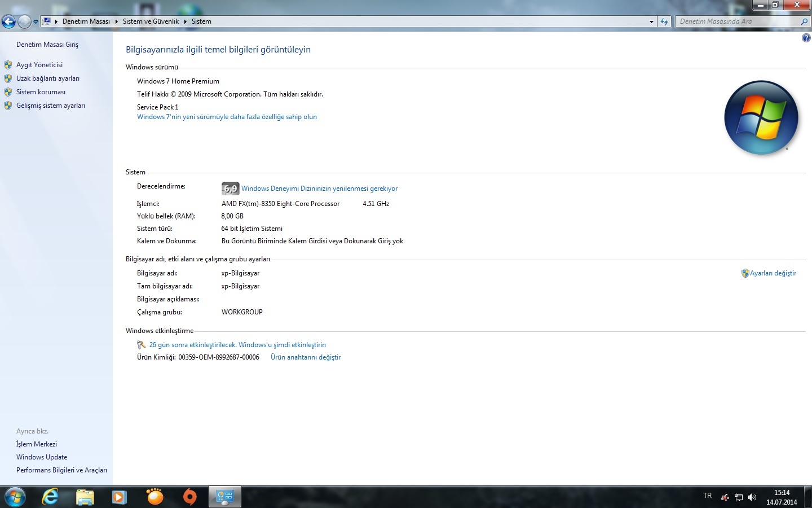Screen dimensions: 812x508
Task: Go back with the Back arrow button
Action: [8, 21]
